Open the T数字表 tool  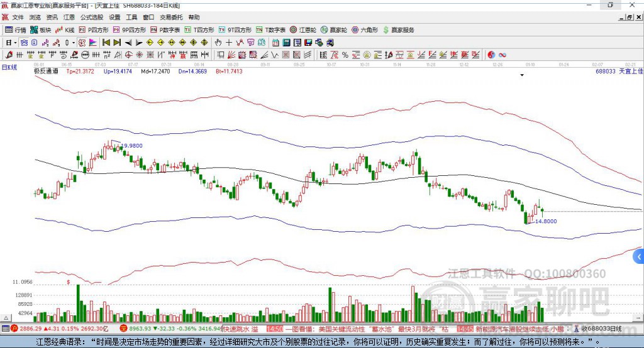click(x=270, y=30)
